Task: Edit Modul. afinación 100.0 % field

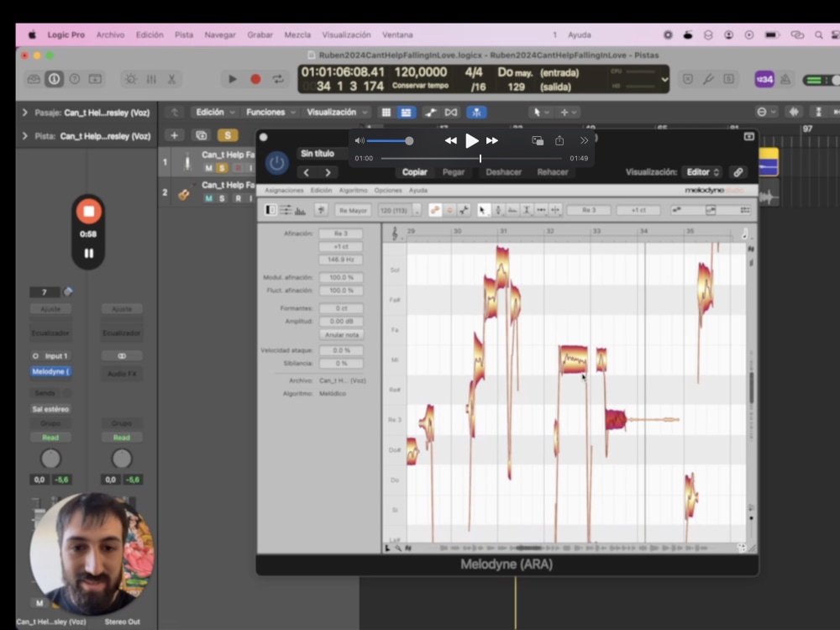Action: click(x=342, y=277)
